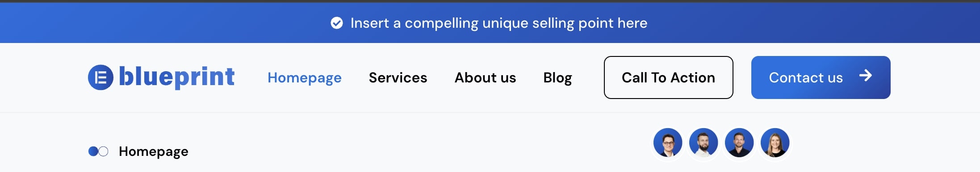
Task: Go to the Services page
Action: [398, 77]
